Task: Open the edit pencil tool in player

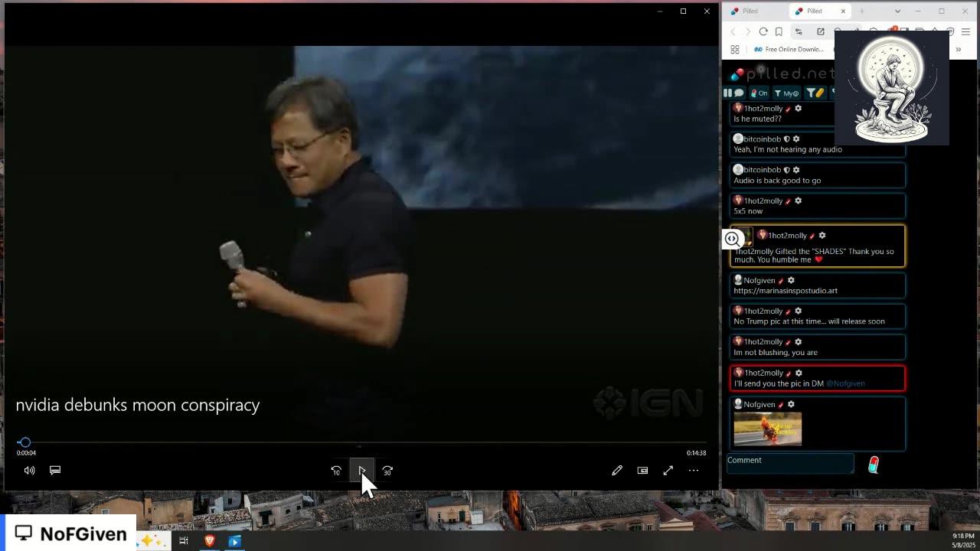Action: (617, 471)
